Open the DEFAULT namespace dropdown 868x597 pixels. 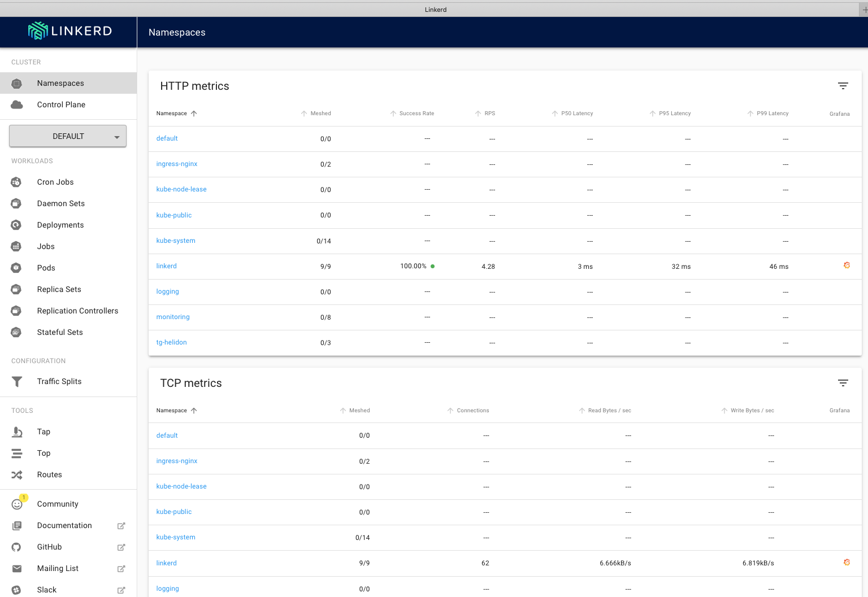coord(68,136)
